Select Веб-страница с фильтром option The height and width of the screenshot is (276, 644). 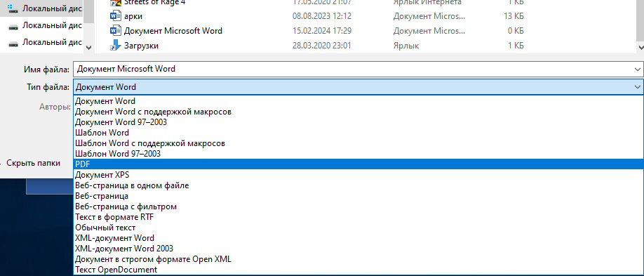(x=358, y=206)
